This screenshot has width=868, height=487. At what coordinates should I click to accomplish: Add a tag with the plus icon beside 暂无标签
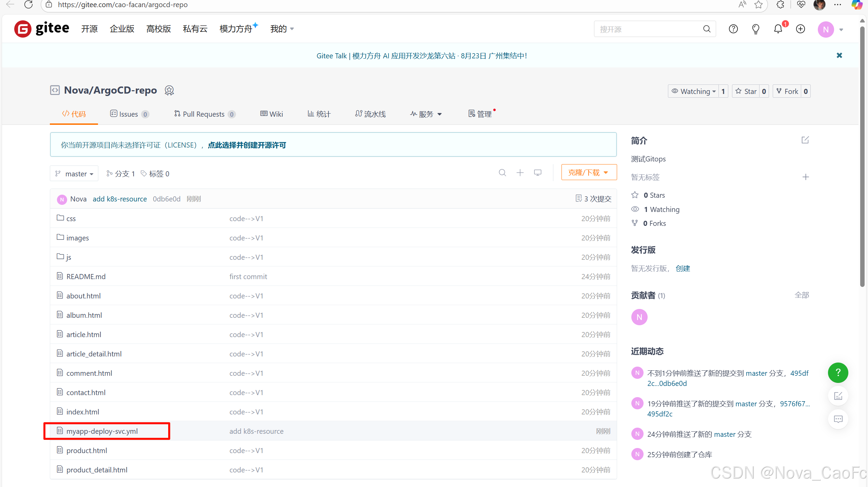(x=806, y=177)
